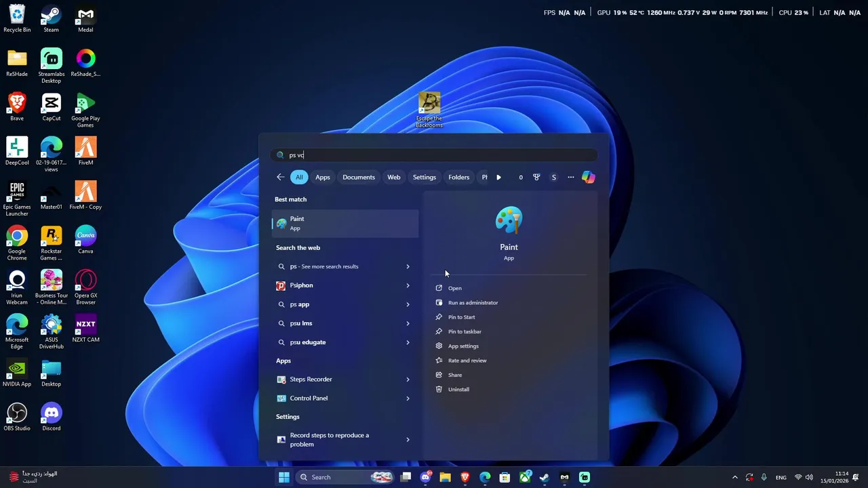868x488 pixels.
Task: Click the rewards points count '0'
Action: click(x=521, y=177)
